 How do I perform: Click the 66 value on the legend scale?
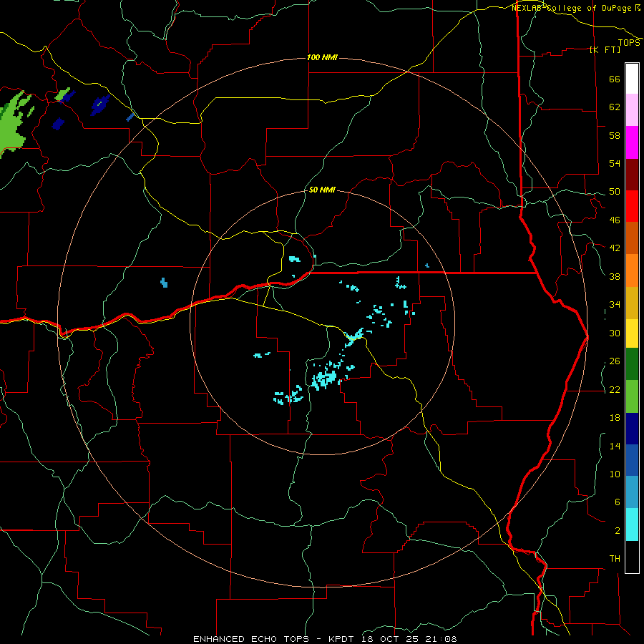tap(615, 79)
